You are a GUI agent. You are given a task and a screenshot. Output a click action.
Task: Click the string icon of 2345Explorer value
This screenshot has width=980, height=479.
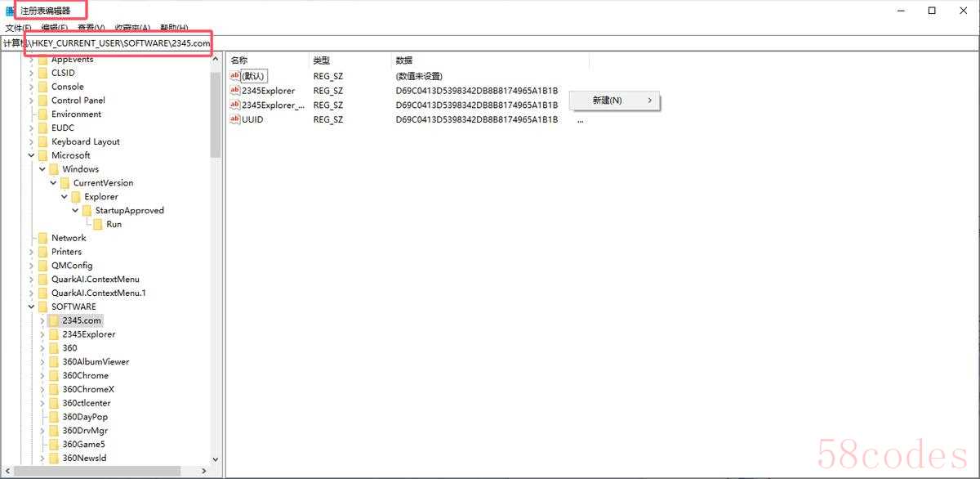[235, 91]
